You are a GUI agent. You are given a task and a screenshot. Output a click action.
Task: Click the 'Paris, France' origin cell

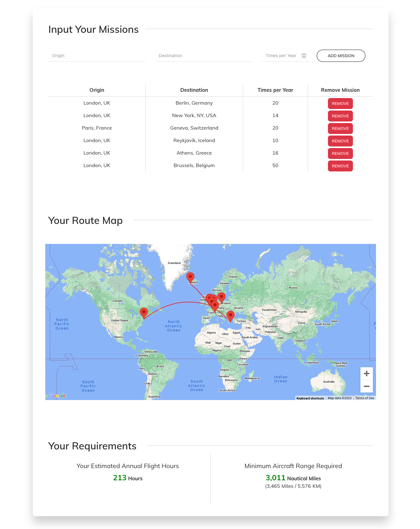click(x=97, y=128)
